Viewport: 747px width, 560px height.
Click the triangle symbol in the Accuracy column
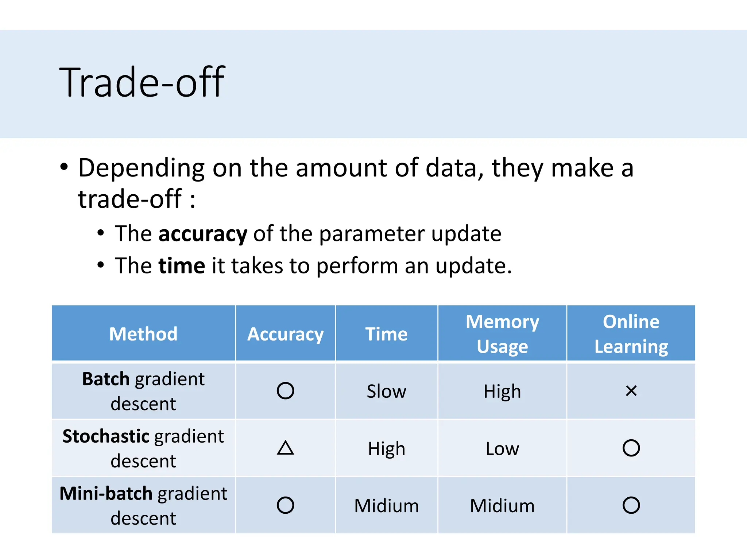(x=285, y=448)
